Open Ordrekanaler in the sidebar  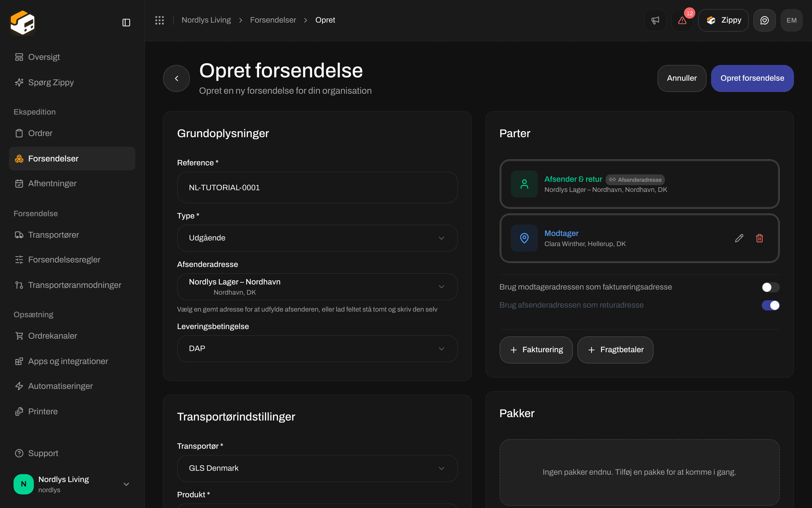[x=72, y=336]
